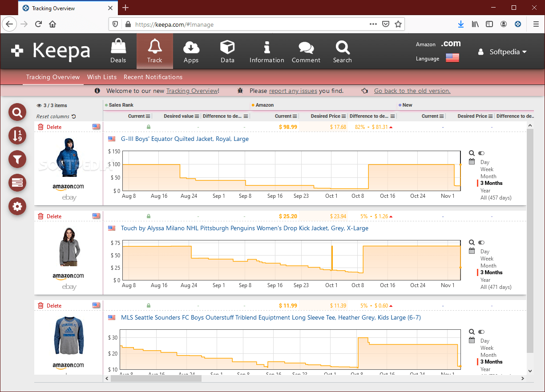This screenshot has width=545, height=392.
Task: Open the product search from the left sidebar
Action: coord(17,112)
